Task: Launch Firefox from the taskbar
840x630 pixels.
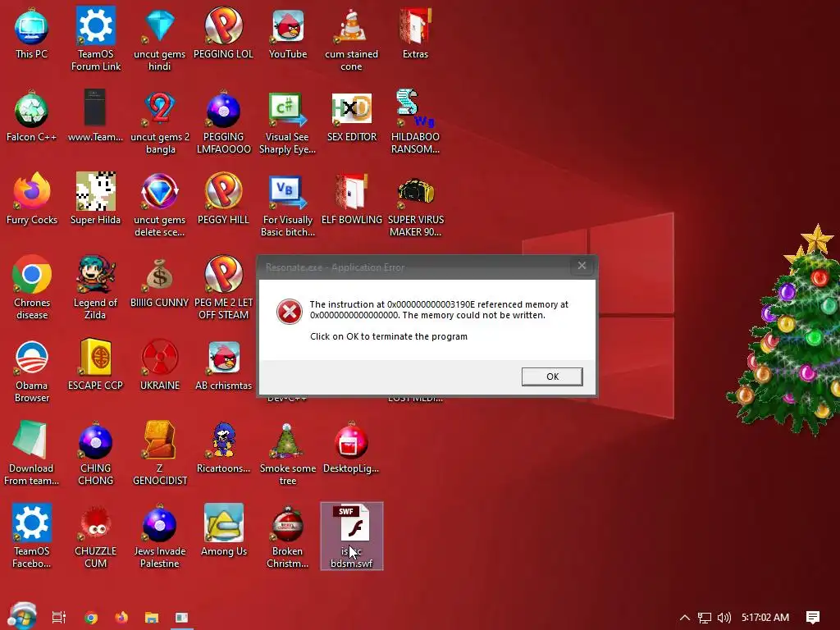Action: click(x=121, y=617)
